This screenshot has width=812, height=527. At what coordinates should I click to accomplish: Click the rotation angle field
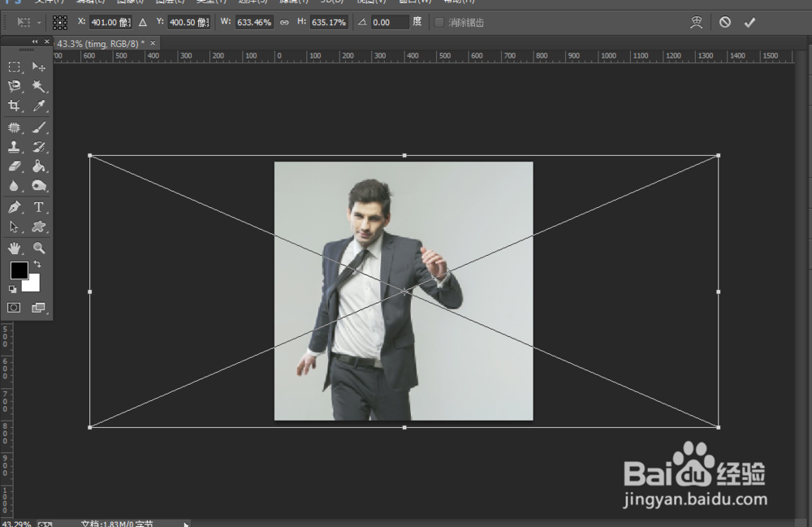pyautogui.click(x=390, y=22)
